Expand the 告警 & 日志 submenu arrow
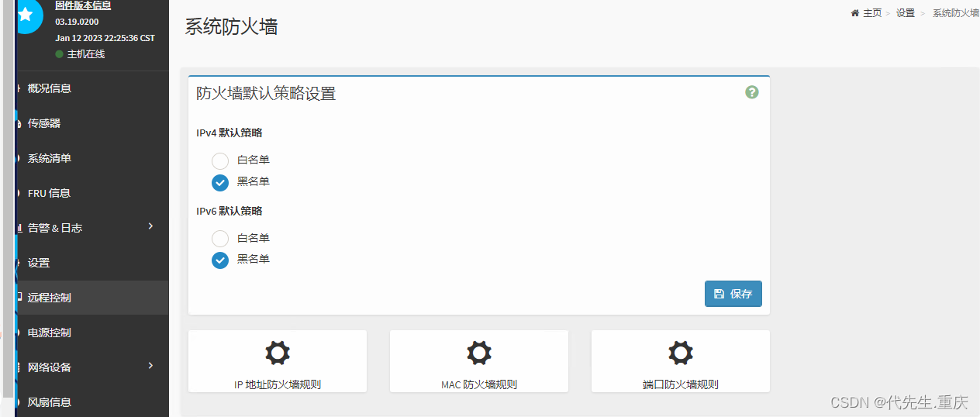The image size is (980, 417). click(x=150, y=226)
